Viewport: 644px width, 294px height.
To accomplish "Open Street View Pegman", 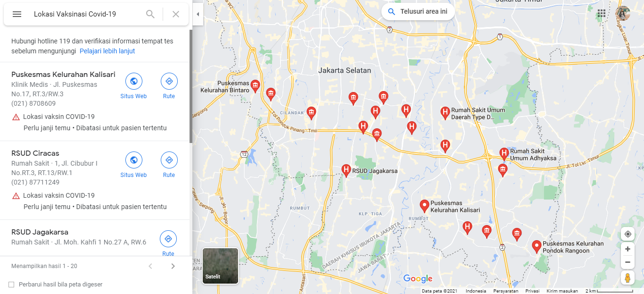I will (x=627, y=277).
